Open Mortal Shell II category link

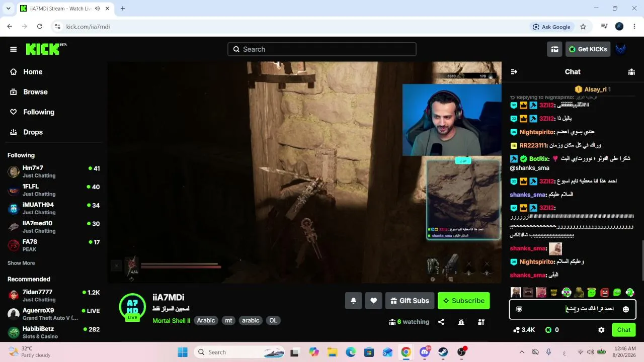[x=172, y=320]
